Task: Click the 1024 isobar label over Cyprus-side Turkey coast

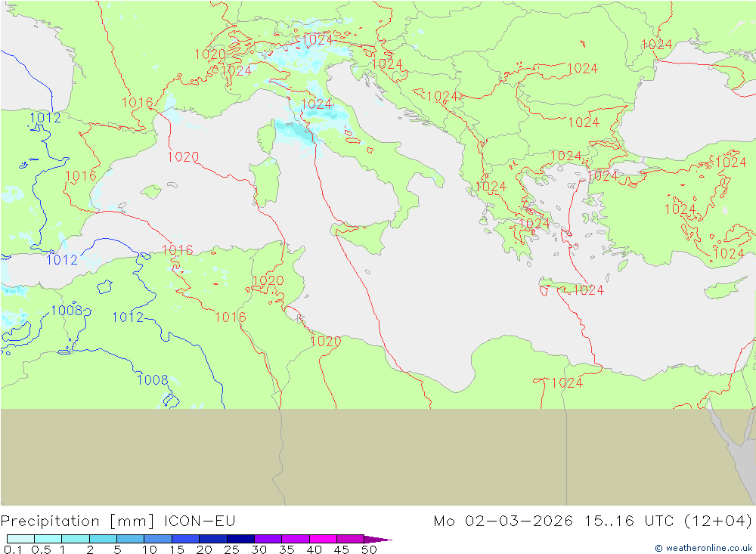Action: pyautogui.click(x=729, y=254)
